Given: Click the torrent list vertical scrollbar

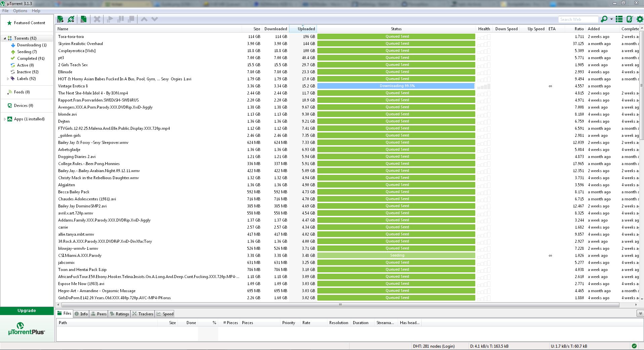Looking at the screenshot, I should pyautogui.click(x=642, y=86).
